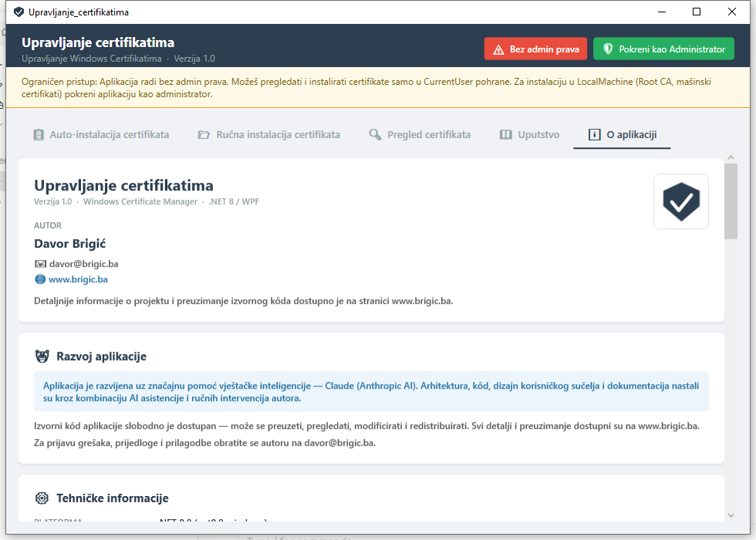Click the Tehničke informacije heading

pos(113,498)
